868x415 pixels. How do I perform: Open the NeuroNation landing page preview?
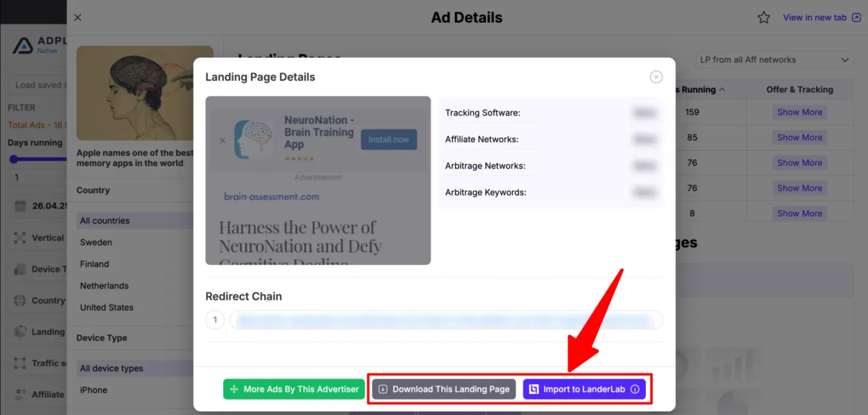(318, 181)
